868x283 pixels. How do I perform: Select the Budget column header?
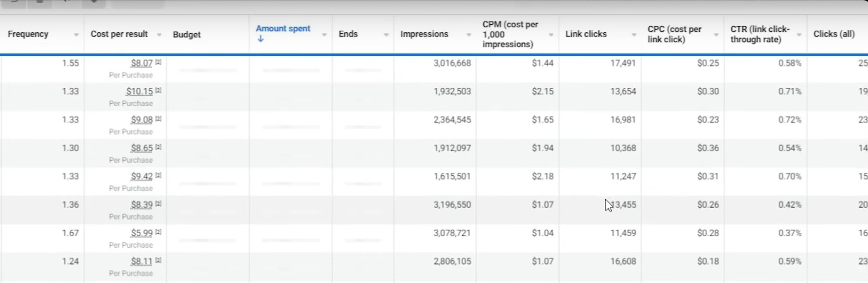187,34
